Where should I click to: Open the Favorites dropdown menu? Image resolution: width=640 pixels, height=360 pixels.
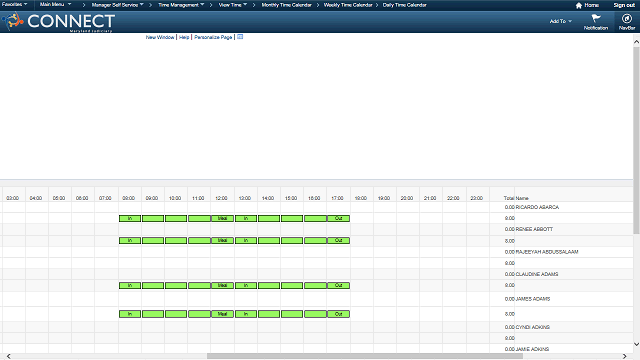15,4
